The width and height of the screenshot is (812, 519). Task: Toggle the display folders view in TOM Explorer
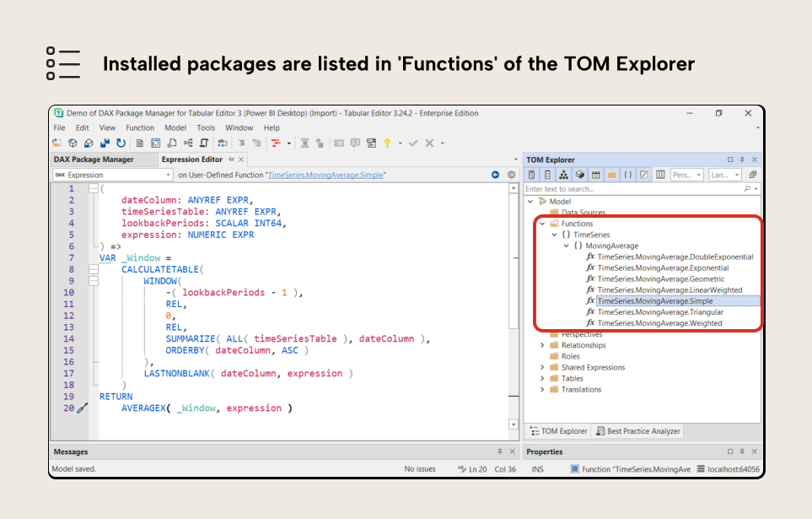point(611,175)
